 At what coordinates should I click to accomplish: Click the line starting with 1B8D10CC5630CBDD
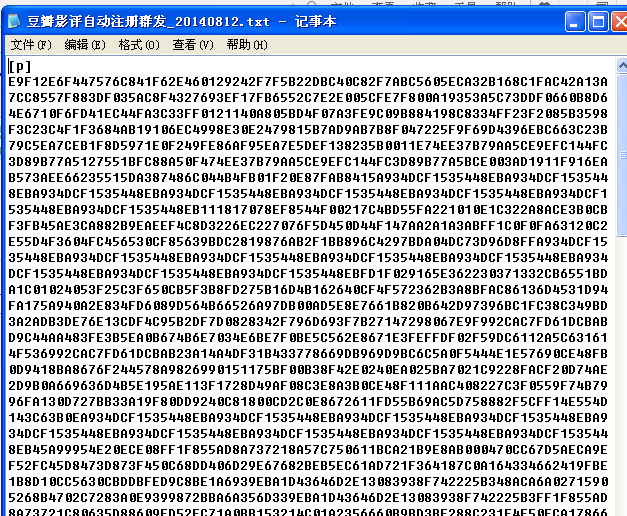point(308,482)
